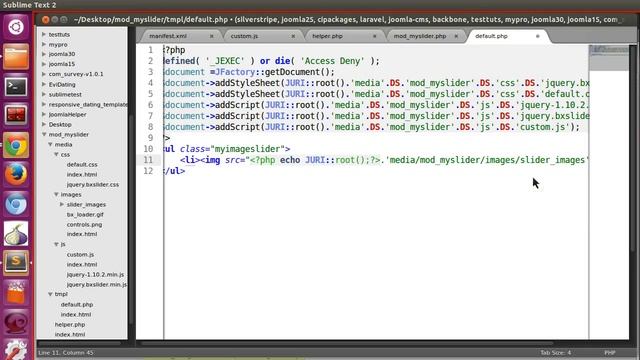The image size is (640, 360).
Task: Expand the joomlaHelper folder
Action: click(x=44, y=114)
